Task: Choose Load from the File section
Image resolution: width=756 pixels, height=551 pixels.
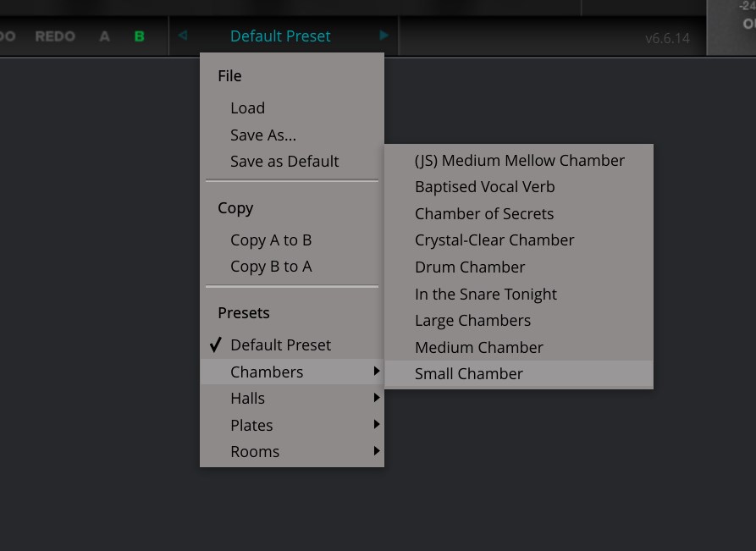Action: pos(248,108)
